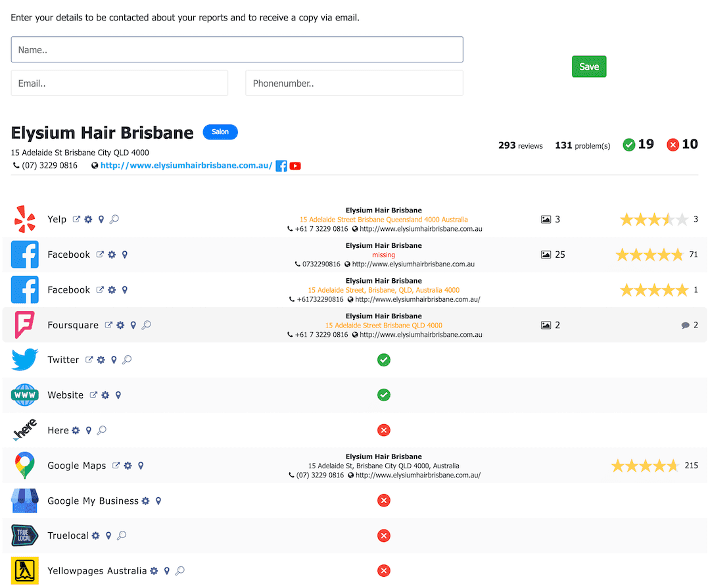This screenshot has width=710, height=588.
Task: Click the red cross status in Here row
Action: tap(383, 430)
